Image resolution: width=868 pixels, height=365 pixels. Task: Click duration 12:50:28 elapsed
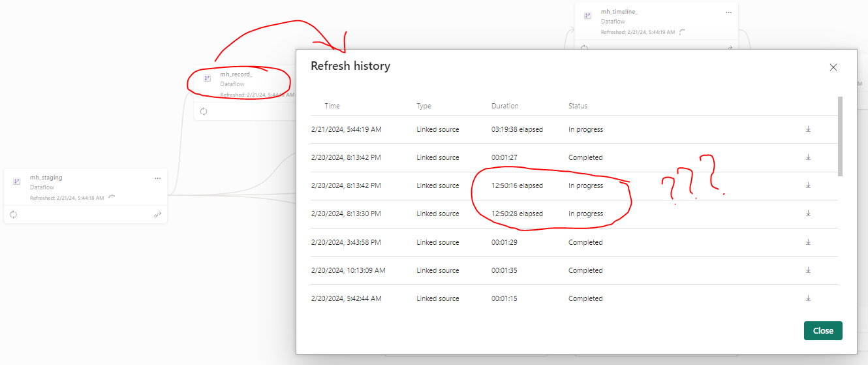click(x=518, y=214)
